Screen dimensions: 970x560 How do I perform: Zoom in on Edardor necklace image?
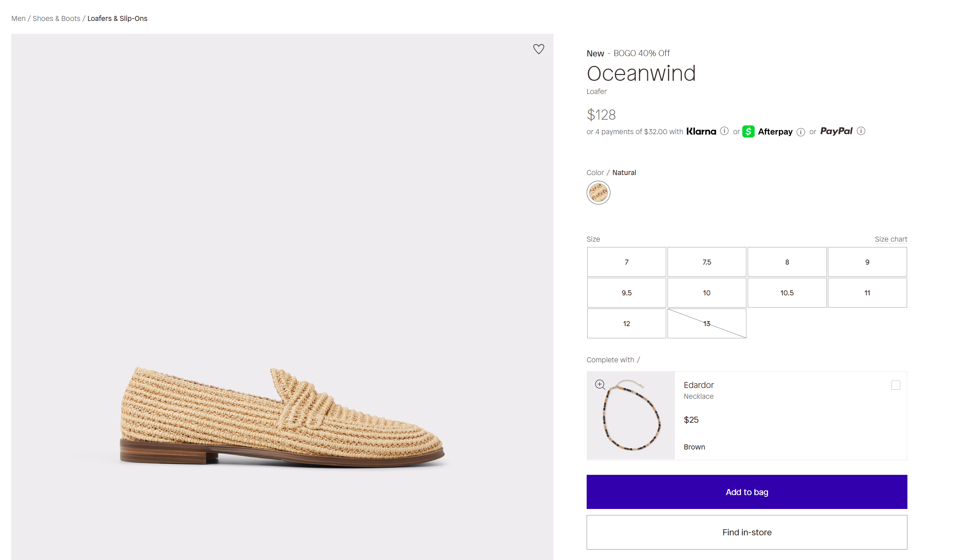pos(600,384)
